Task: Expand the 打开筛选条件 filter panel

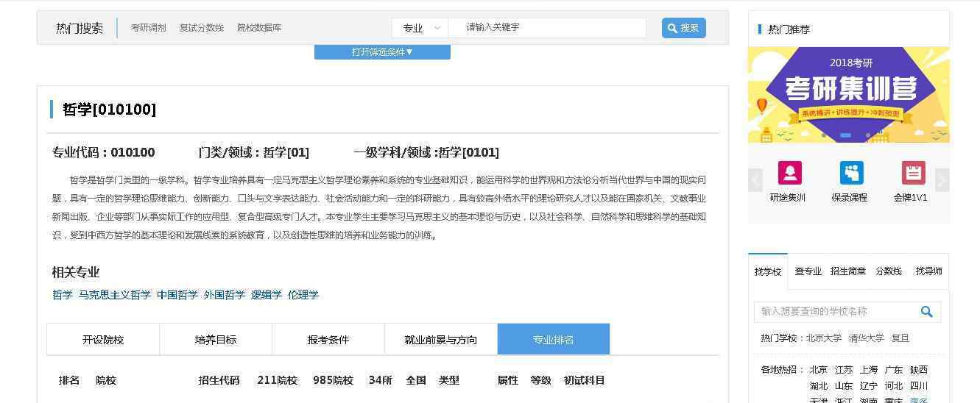Action: point(382,52)
